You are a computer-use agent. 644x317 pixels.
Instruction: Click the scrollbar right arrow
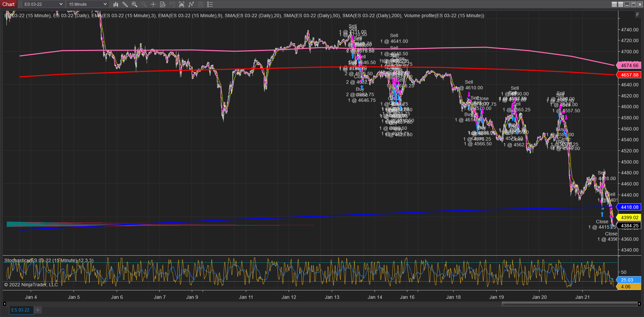click(x=639, y=304)
